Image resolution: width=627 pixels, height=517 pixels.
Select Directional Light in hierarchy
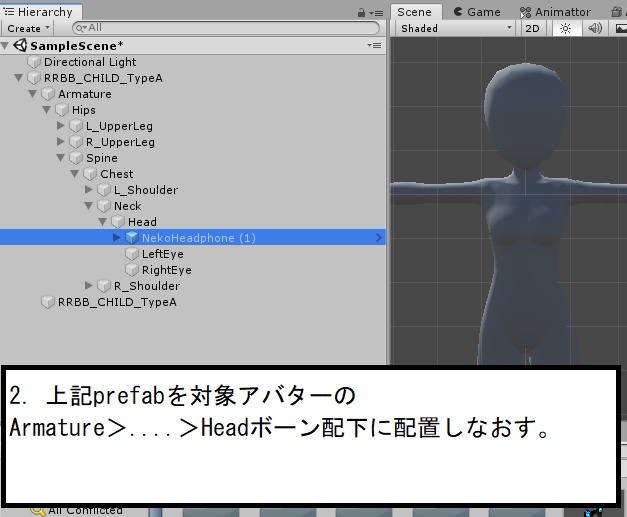click(90, 62)
